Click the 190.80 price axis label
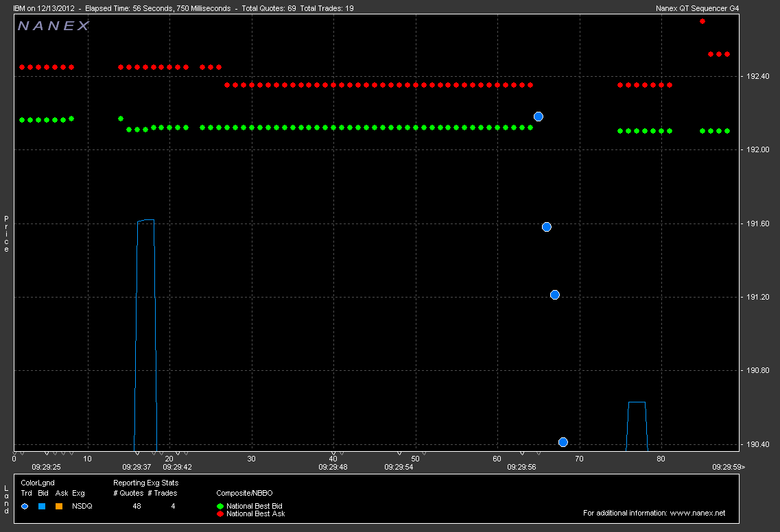The height and width of the screenshot is (532, 780). click(x=757, y=370)
